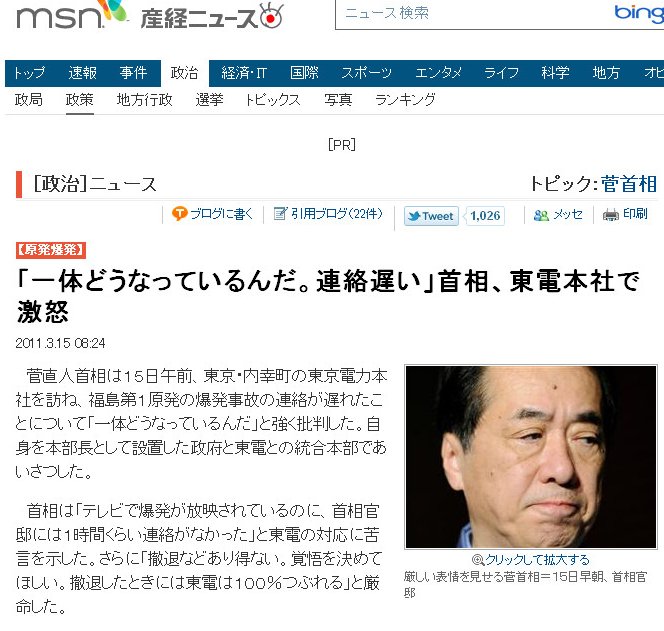Click the Tweet button with bird icon
664x631 pixels.
pyautogui.click(x=431, y=216)
